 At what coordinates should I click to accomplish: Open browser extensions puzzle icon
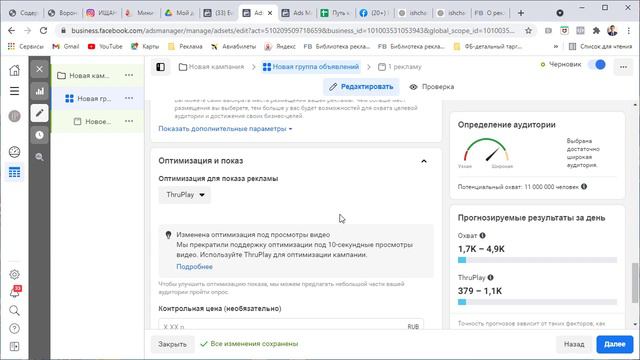tap(596, 31)
